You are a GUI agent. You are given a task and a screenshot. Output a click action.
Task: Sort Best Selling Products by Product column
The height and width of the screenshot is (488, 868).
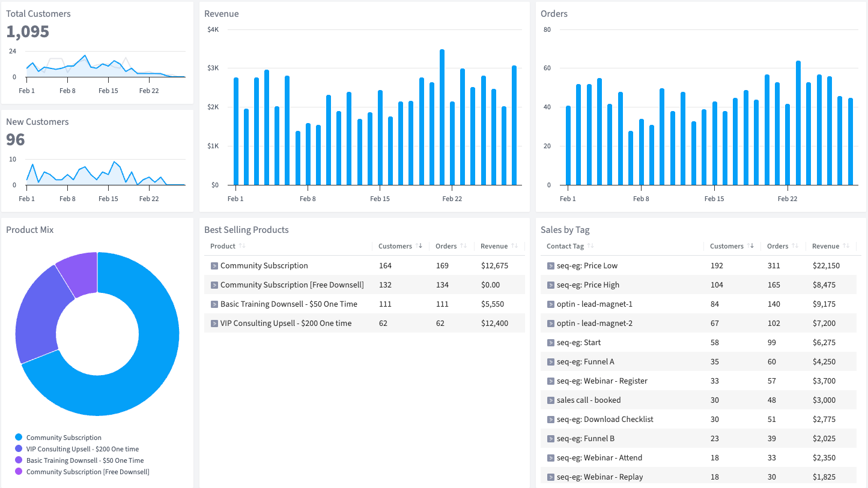tap(223, 246)
